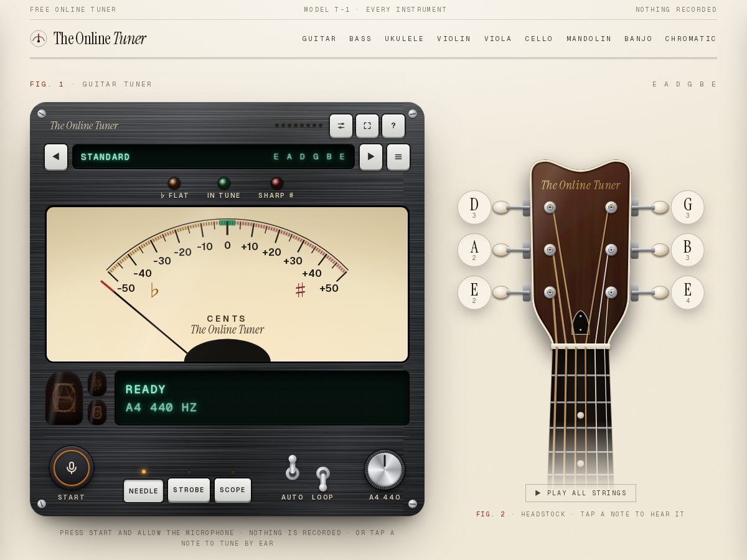Image resolution: width=747 pixels, height=560 pixels.
Task: Click the READY A4 440 HZ readout
Action: point(262,398)
